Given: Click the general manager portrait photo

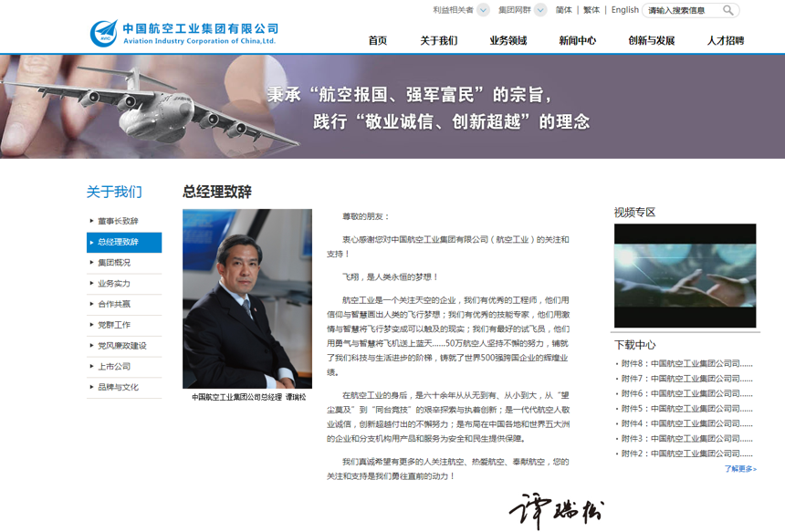Looking at the screenshot, I should coord(247,298).
